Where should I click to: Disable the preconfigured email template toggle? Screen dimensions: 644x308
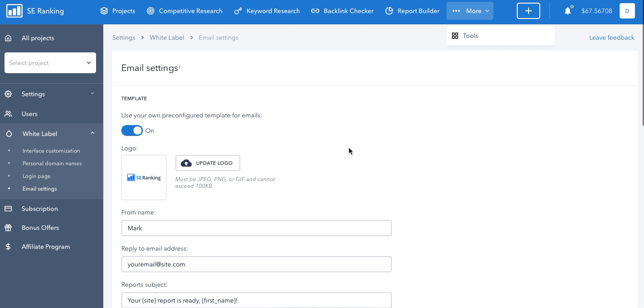tap(132, 131)
